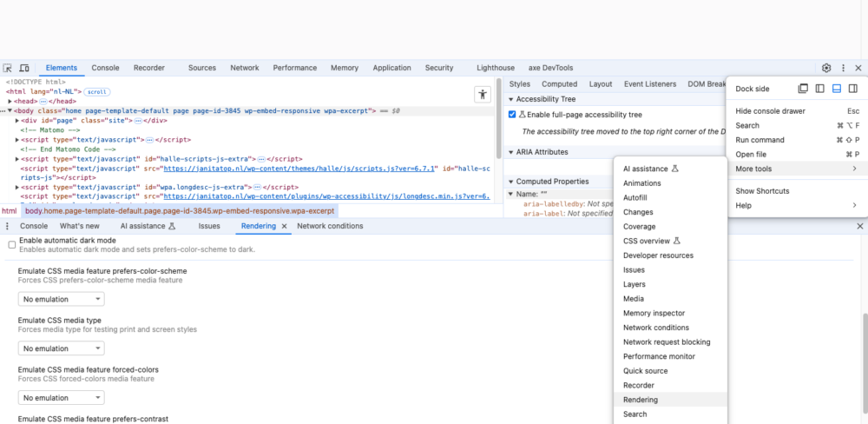Select Quick source from More tools
The height and width of the screenshot is (424, 868).
[x=670, y=371]
